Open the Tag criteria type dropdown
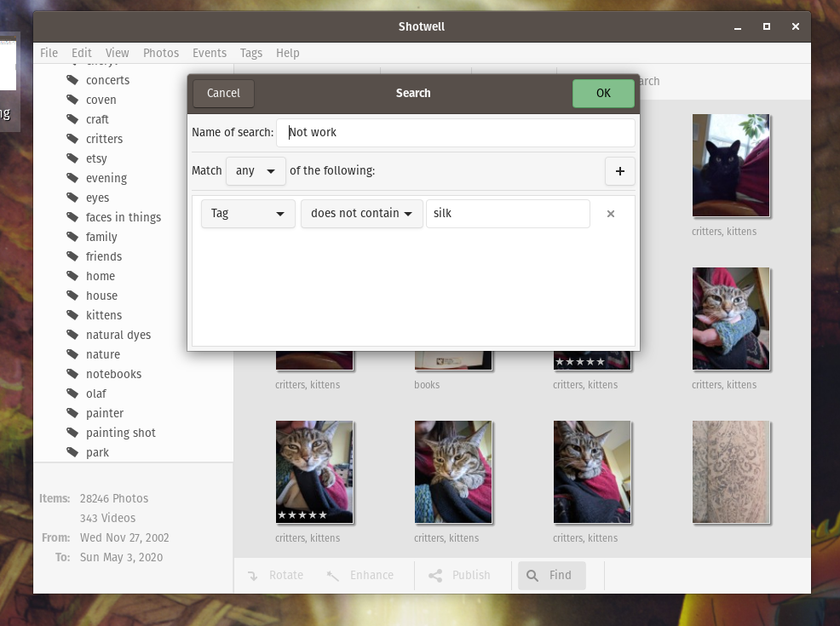 pyautogui.click(x=248, y=214)
